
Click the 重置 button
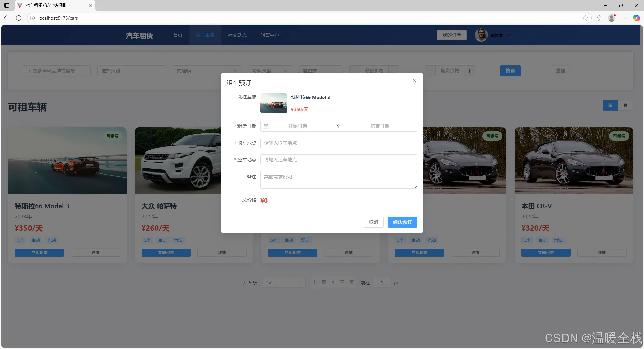click(560, 71)
